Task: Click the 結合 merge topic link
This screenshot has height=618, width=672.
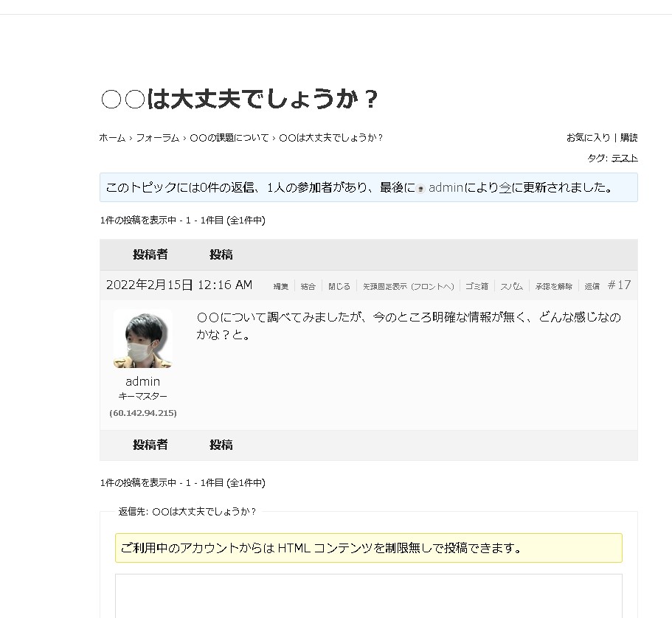Action: point(308,286)
